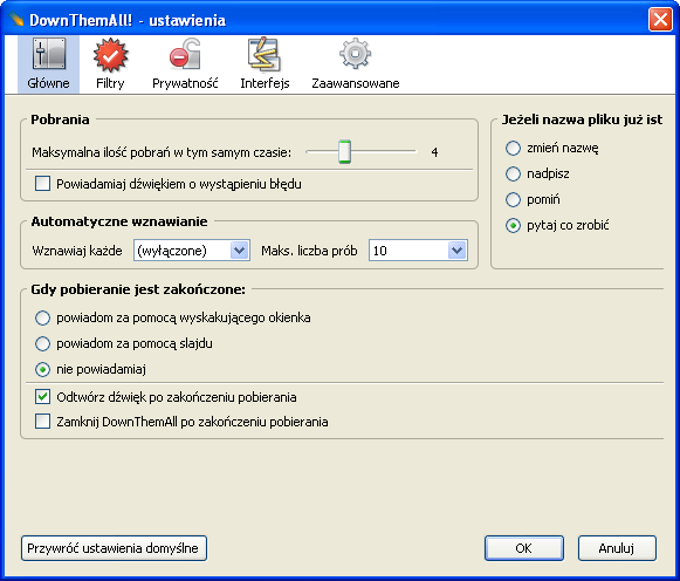
Task: Click the Jeżeli nazwa pliku heading
Action: coord(582,120)
